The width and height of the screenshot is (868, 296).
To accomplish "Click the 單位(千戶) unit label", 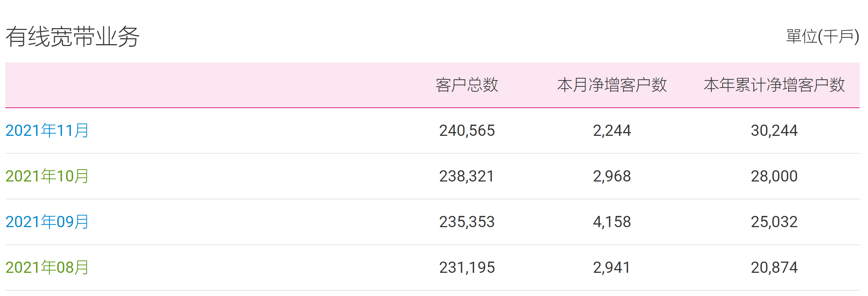I will click(823, 37).
